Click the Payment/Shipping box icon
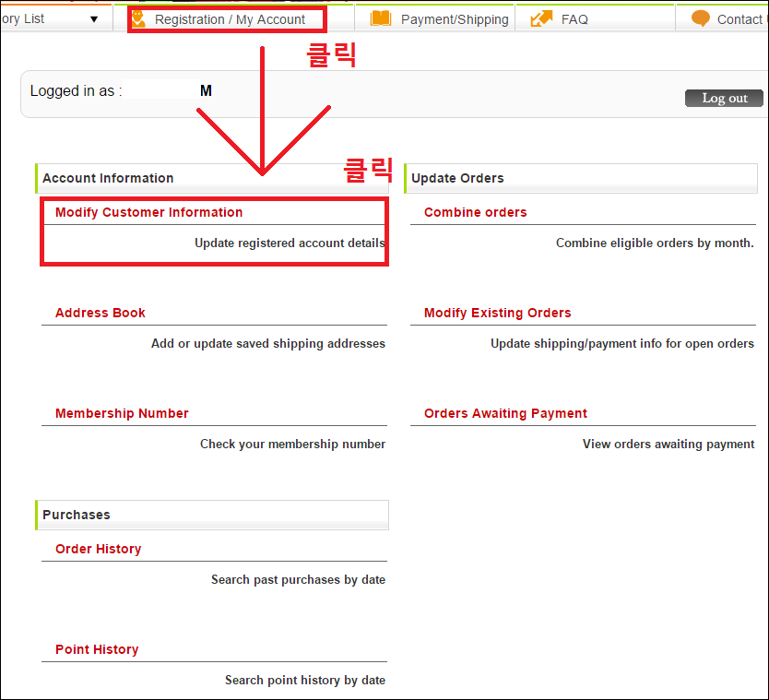769x700 pixels. [x=380, y=18]
